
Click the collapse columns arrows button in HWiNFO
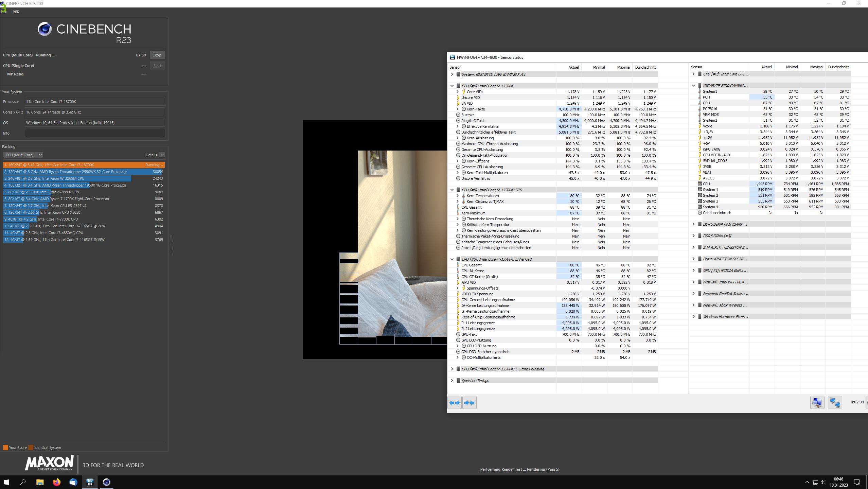469,403
